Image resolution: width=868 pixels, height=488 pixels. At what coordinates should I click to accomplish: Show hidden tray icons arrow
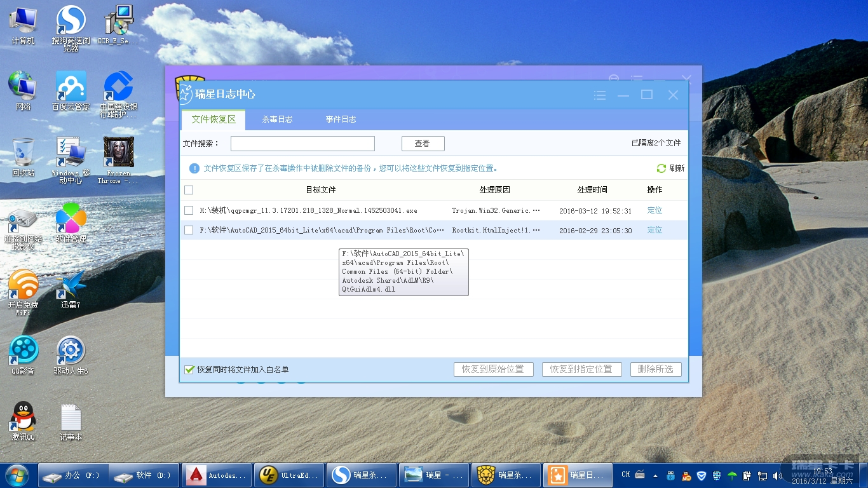point(655,475)
